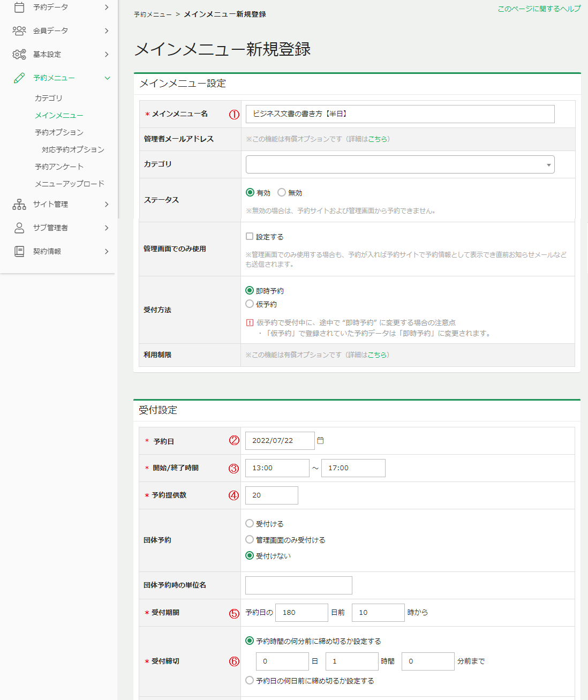The height and width of the screenshot is (700, 588).
Task: Click the calendar icon beside 予約データ
Action: coord(19,7)
